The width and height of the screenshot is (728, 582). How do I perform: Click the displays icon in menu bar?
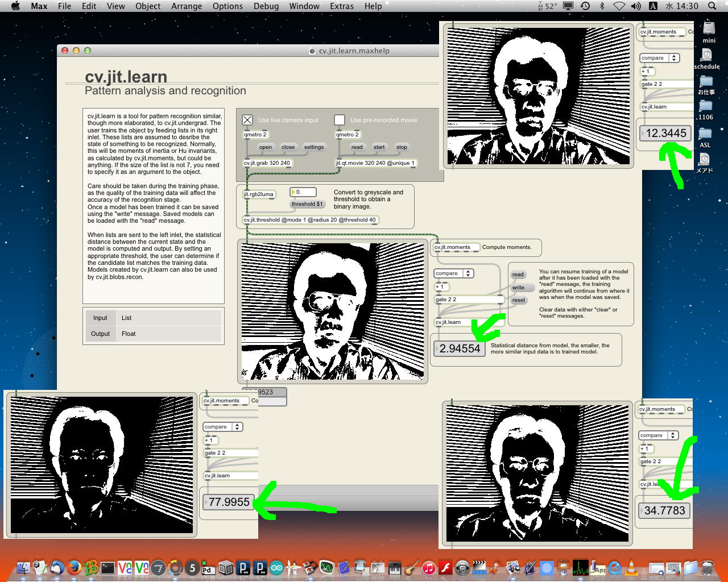point(568,6)
